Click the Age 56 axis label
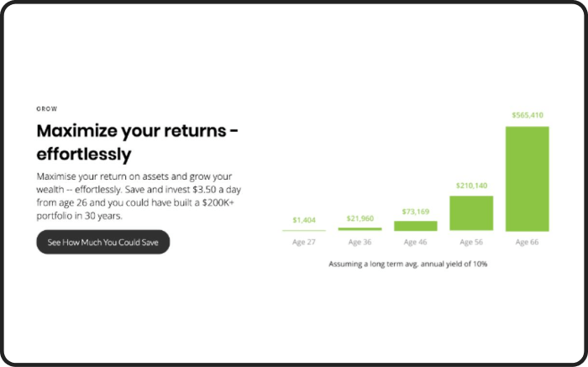This screenshot has width=588, height=367. [471, 242]
